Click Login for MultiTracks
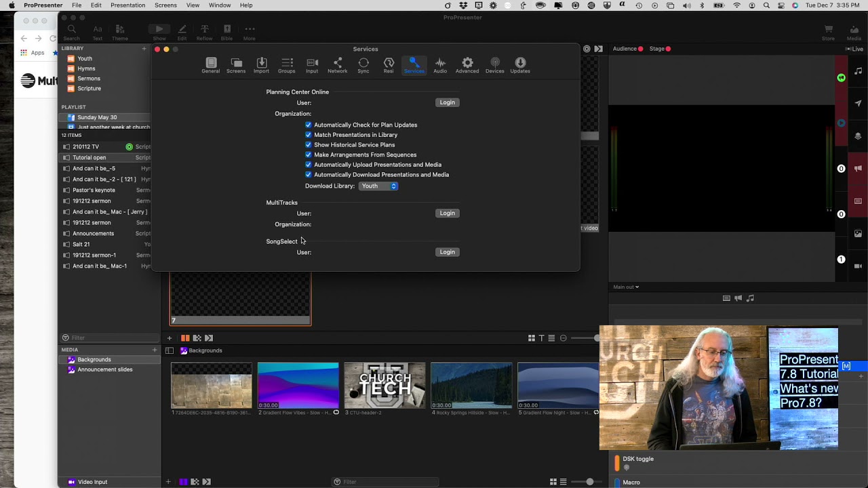The height and width of the screenshot is (488, 868). (x=447, y=213)
